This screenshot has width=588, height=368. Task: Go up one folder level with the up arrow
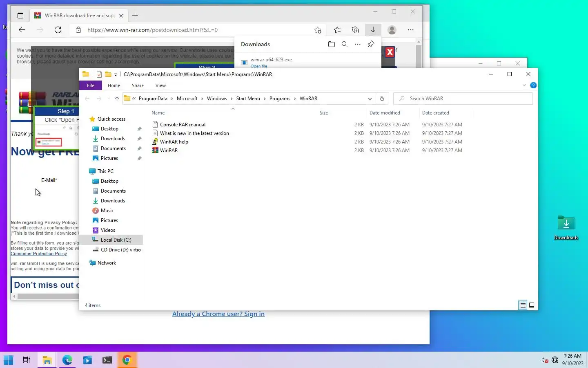(x=117, y=99)
